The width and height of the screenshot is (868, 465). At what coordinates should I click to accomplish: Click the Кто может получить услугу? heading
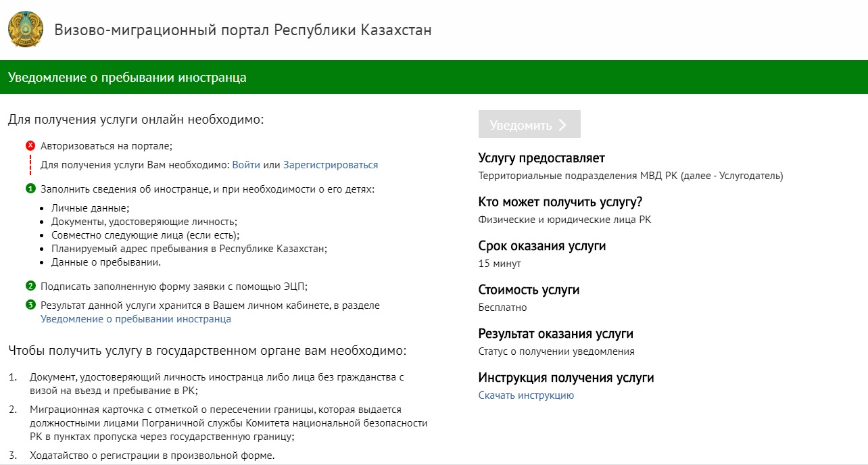(560, 202)
